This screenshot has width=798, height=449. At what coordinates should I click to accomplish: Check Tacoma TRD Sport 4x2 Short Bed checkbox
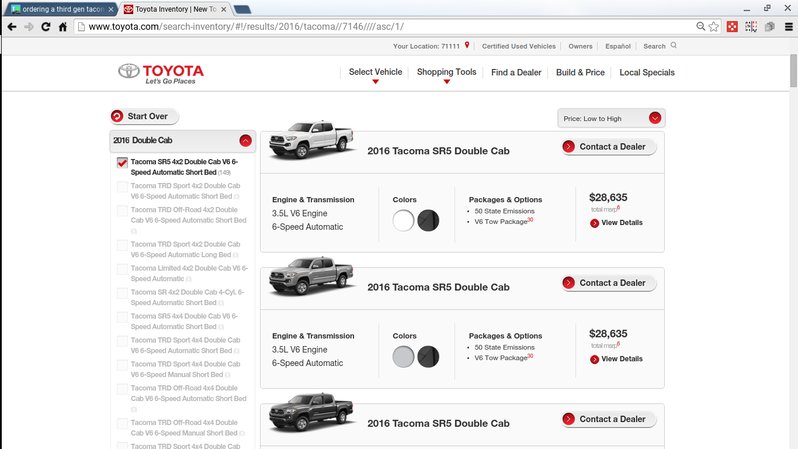pyautogui.click(x=122, y=187)
